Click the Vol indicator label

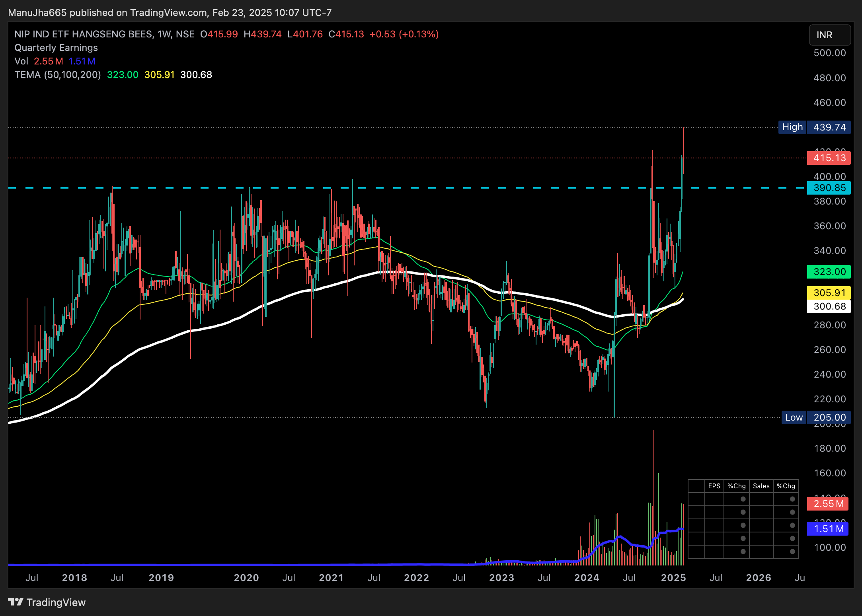[21, 61]
